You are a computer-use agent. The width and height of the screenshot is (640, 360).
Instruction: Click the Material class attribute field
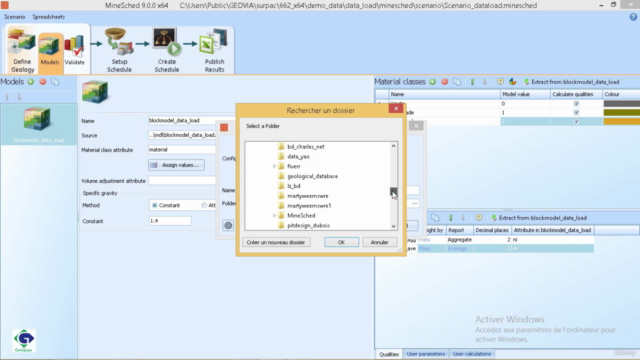coord(182,150)
